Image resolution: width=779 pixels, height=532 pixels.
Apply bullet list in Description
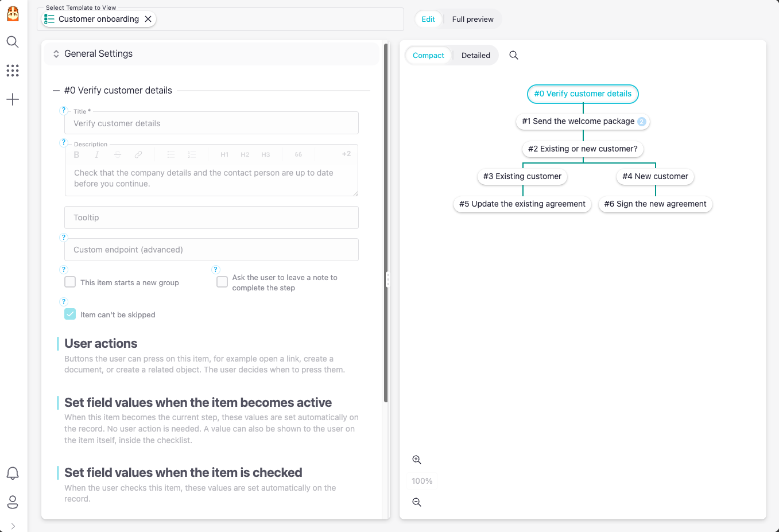click(x=171, y=154)
